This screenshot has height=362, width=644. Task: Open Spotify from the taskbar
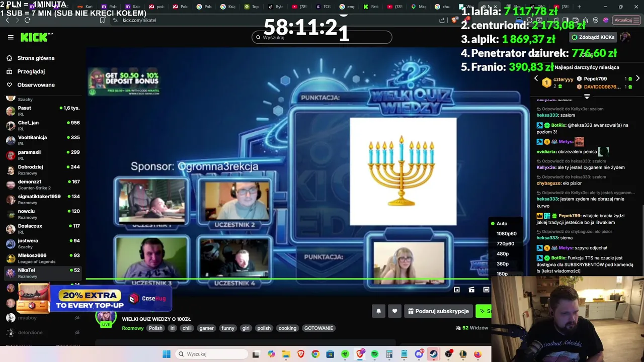point(375,354)
